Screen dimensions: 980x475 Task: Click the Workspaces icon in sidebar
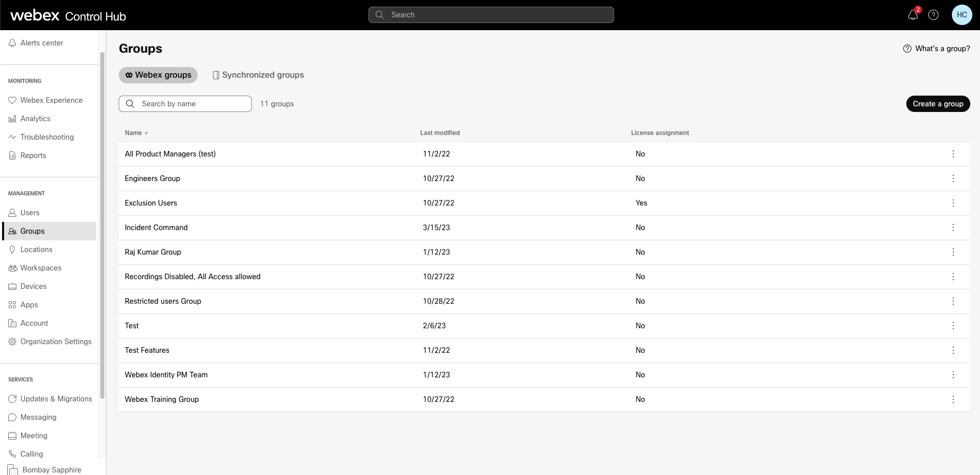12,268
